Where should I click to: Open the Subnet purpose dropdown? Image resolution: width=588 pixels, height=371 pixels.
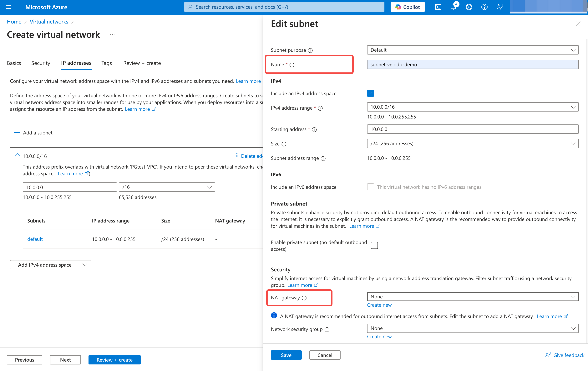[x=473, y=50]
